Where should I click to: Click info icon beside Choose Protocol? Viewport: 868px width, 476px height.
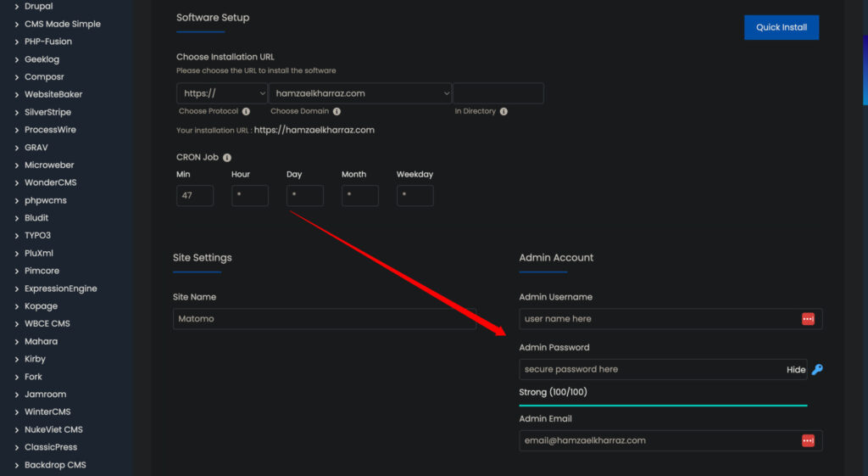[x=246, y=111]
